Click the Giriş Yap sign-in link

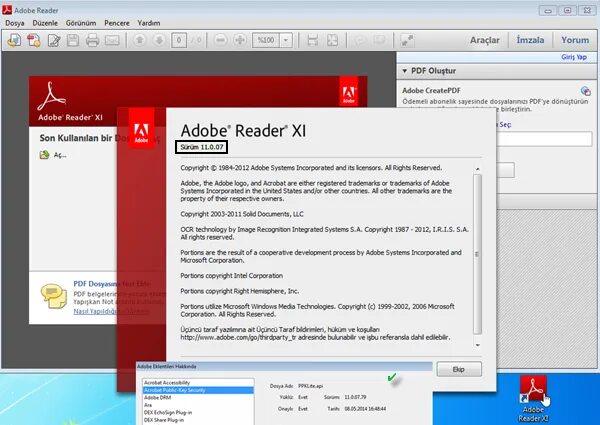pos(574,57)
